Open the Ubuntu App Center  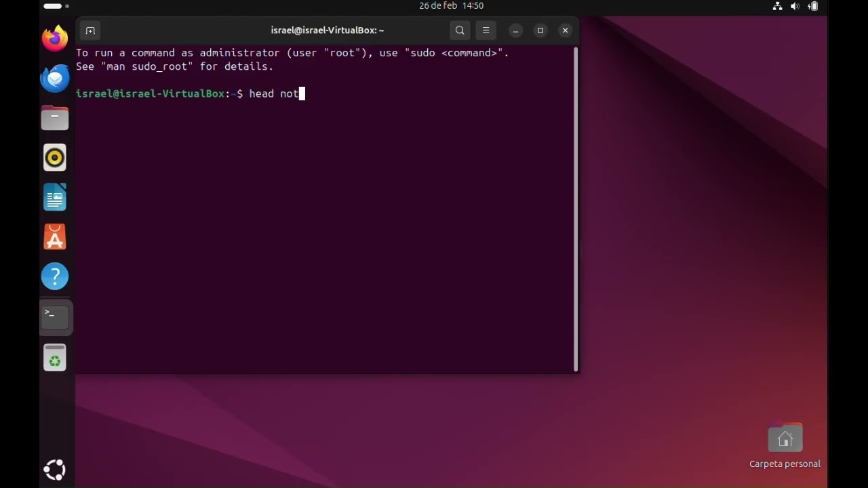click(55, 237)
